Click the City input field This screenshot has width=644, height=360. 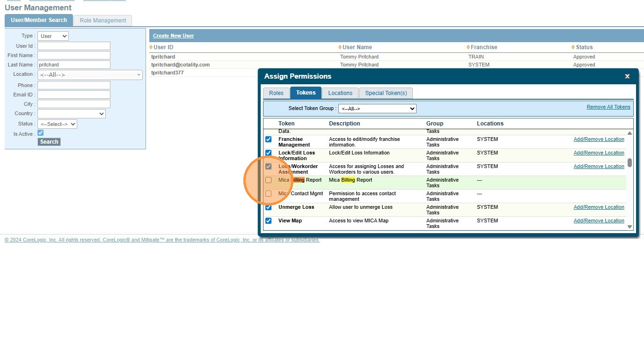pyautogui.click(x=74, y=104)
